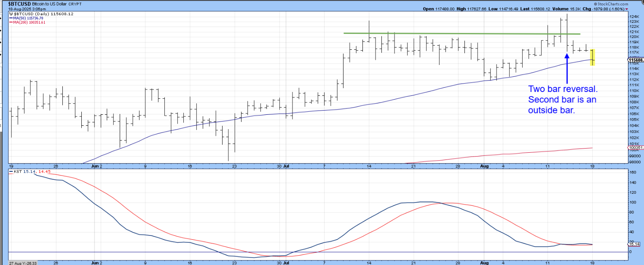The image size is (644, 265).
Task: Click the KST indicator legend dash
Action: 11,172
